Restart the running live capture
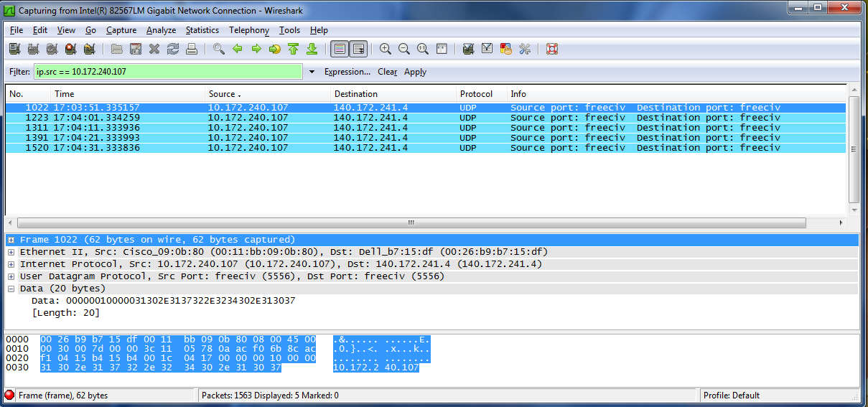 point(89,49)
